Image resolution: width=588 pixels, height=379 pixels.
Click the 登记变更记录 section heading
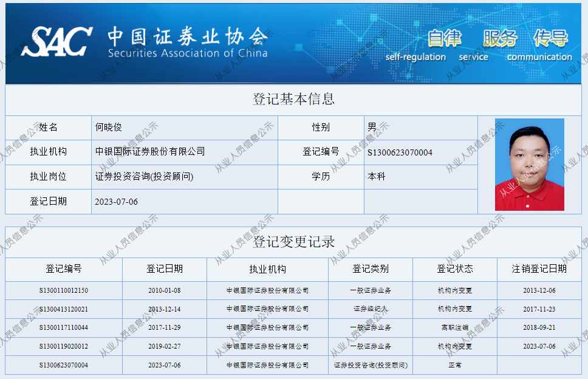coord(293,242)
